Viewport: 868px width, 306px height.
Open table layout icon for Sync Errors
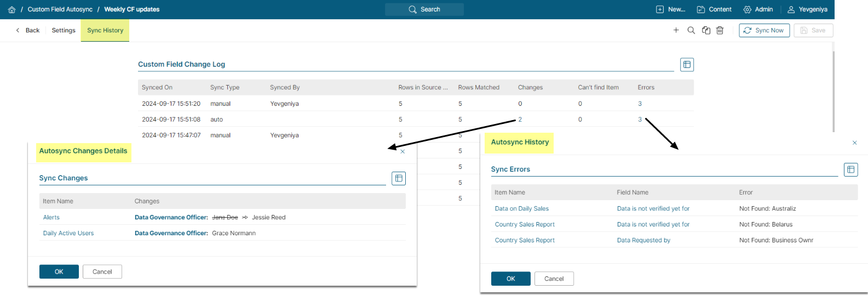tap(850, 169)
